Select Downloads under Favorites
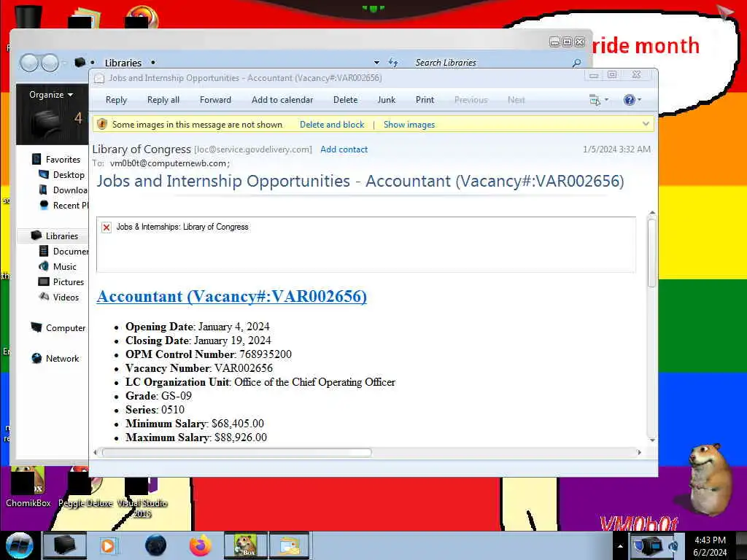The image size is (747, 560). (63, 190)
